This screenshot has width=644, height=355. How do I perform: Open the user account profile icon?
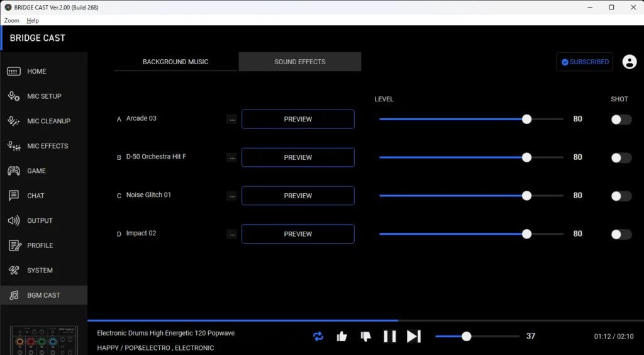[629, 62]
